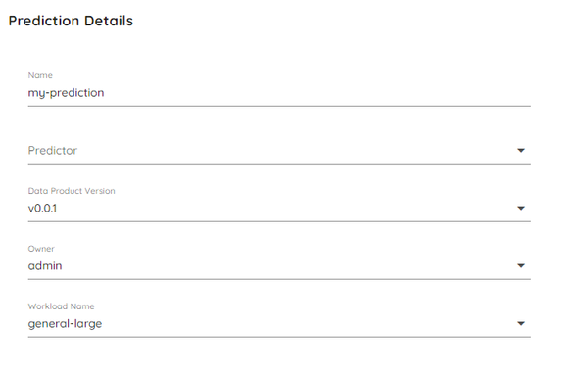The height and width of the screenshot is (377, 588).
Task: Select the general-large workload value
Action: point(65,324)
